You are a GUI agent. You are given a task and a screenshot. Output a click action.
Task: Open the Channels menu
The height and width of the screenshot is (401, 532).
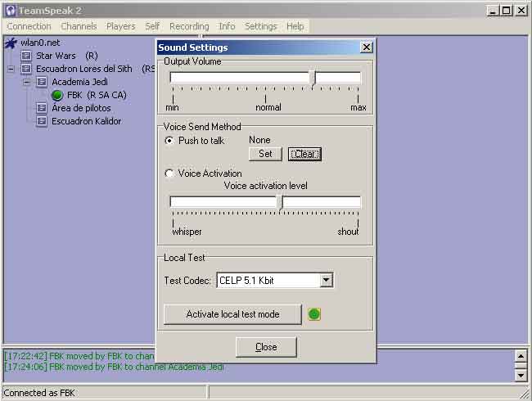79,26
